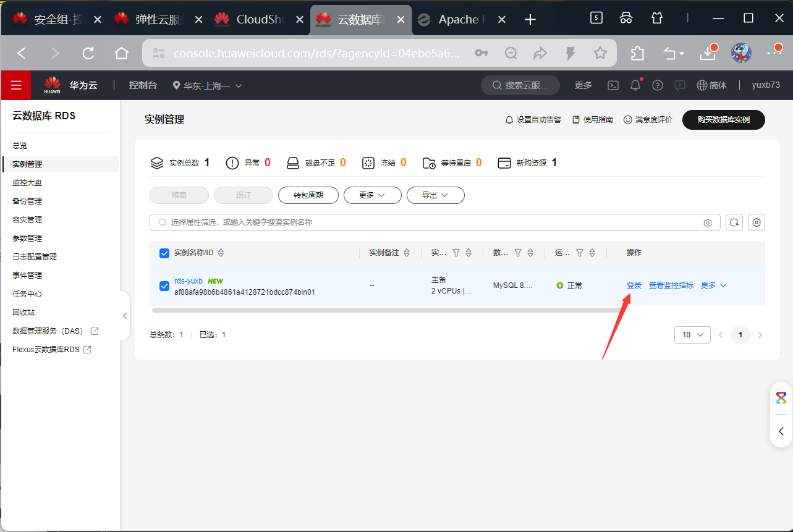Open Flexus云数据库RDS external link
The width and height of the screenshot is (793, 532).
[x=52, y=350]
